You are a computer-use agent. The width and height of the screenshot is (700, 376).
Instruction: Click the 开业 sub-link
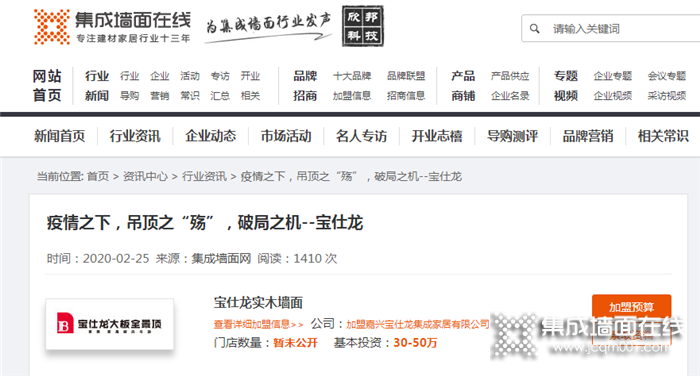click(250, 76)
